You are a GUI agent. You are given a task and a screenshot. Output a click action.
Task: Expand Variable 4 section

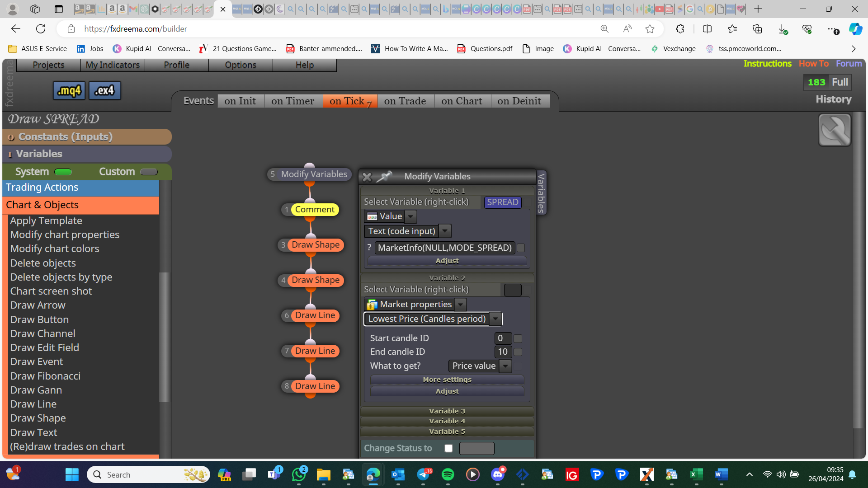pos(447,421)
